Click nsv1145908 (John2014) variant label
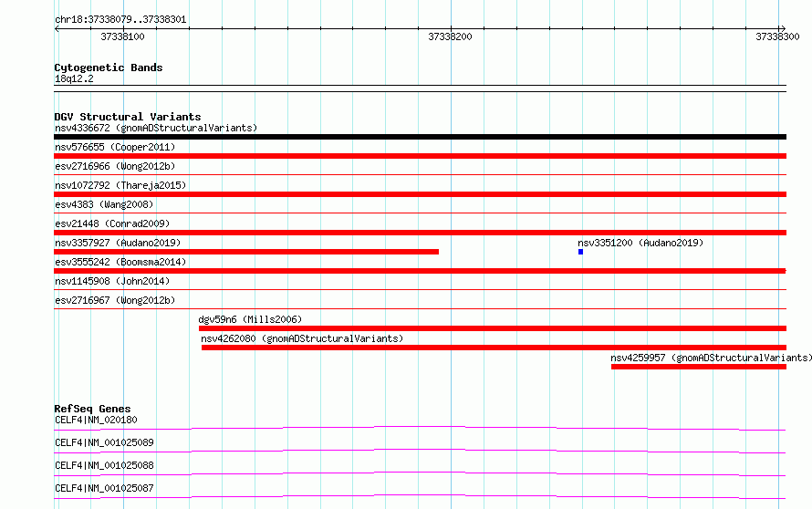Screen dimensions: 812x509 pos(112,281)
